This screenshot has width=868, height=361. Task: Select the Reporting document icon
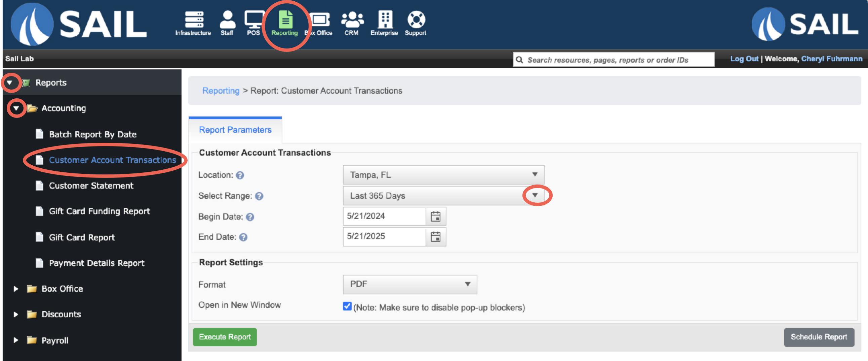coord(285,19)
